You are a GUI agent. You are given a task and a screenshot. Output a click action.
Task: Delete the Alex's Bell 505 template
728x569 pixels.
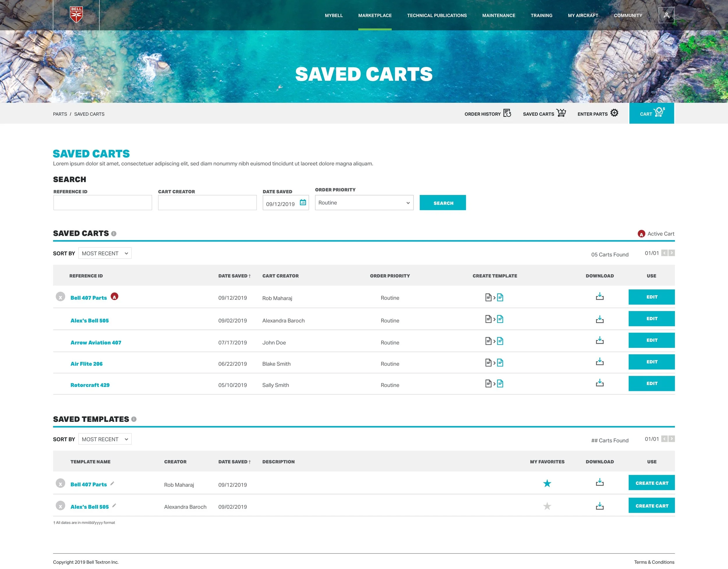coord(60,505)
